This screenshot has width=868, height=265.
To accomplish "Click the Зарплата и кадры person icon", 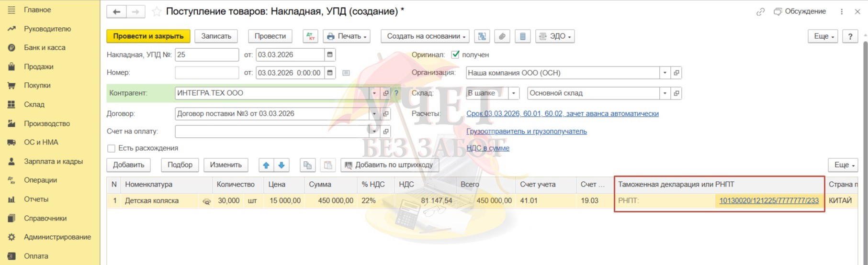I will pyautogui.click(x=11, y=161).
